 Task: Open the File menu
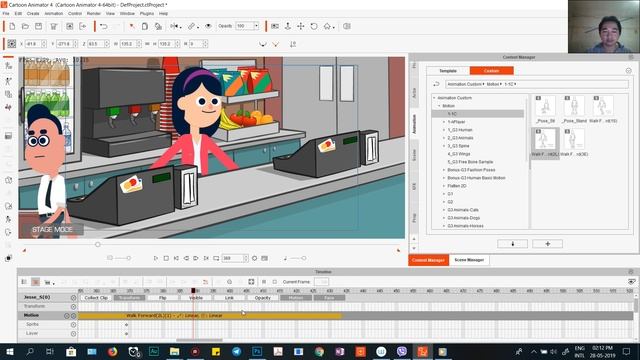click(x=6, y=13)
